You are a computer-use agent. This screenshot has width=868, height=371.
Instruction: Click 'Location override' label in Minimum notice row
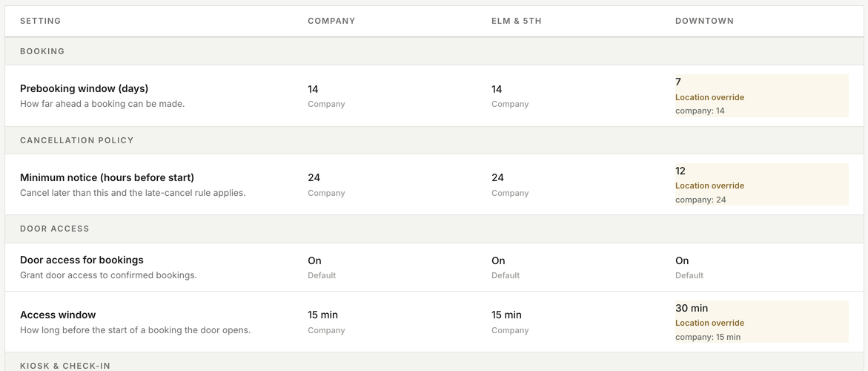(x=709, y=186)
